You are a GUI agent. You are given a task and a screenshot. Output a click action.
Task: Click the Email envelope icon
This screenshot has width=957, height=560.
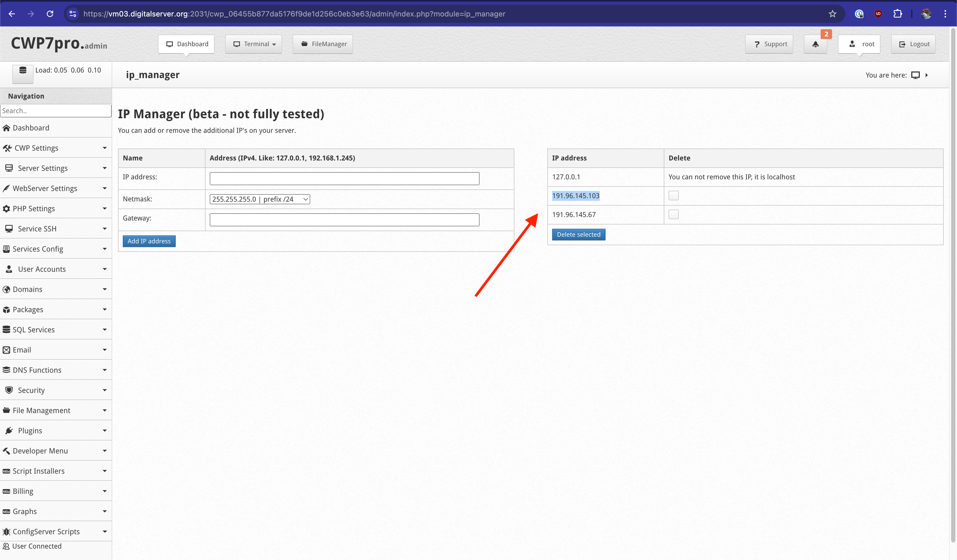[x=6, y=350]
